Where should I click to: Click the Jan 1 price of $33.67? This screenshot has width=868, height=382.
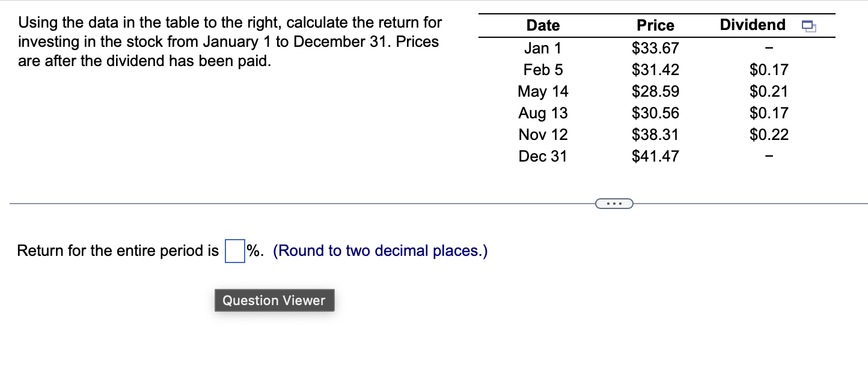[x=655, y=48]
